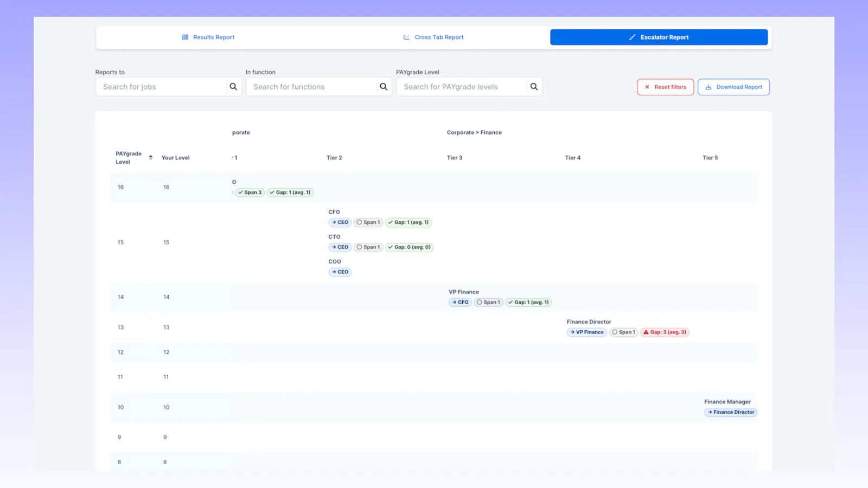Viewport: 868px width, 488px height.
Task: Click the Gap: 0 (avg. 0) badge
Action: pyautogui.click(x=410, y=247)
